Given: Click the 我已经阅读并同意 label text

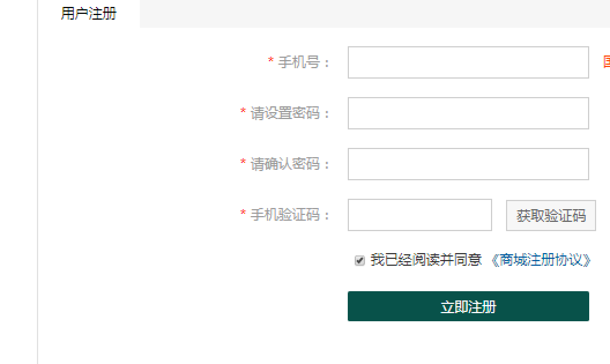Looking at the screenshot, I should point(426,260).
